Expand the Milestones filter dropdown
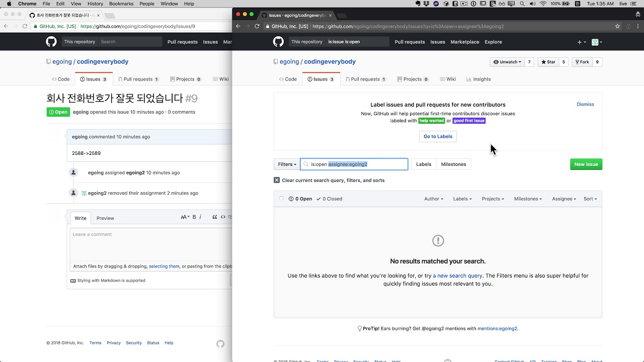The image size is (644, 362). 528,199
